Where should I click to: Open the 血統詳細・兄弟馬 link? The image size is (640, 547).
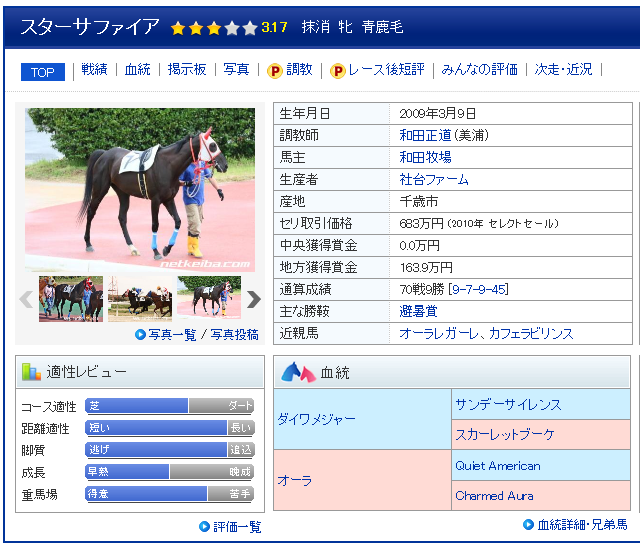click(x=582, y=525)
